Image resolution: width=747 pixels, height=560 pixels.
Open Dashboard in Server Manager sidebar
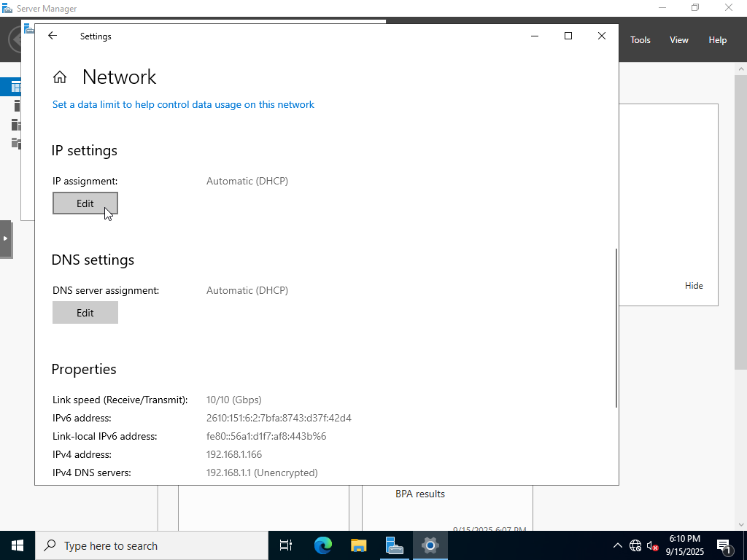tap(16, 87)
